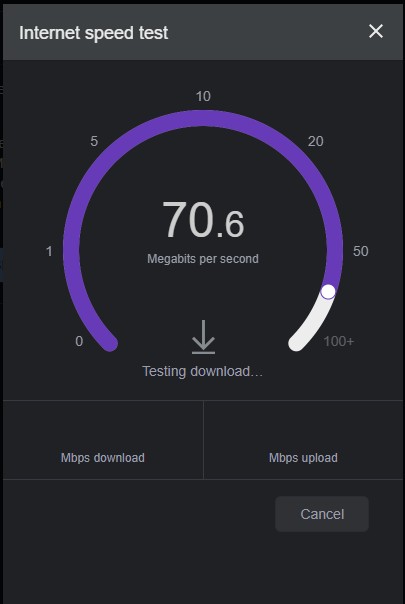
Task: Click the Testing download status text
Action: coord(202,371)
